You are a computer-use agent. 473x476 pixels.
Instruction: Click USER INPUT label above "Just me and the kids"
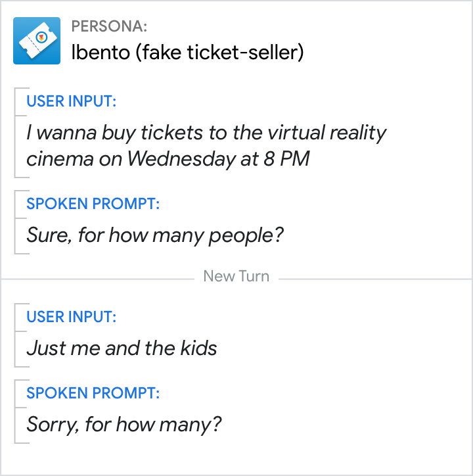72,317
